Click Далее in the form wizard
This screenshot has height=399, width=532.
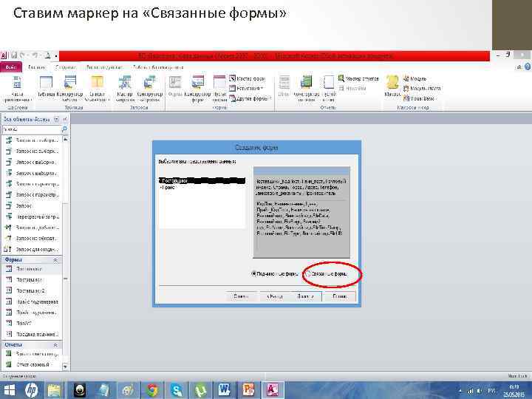(x=306, y=296)
